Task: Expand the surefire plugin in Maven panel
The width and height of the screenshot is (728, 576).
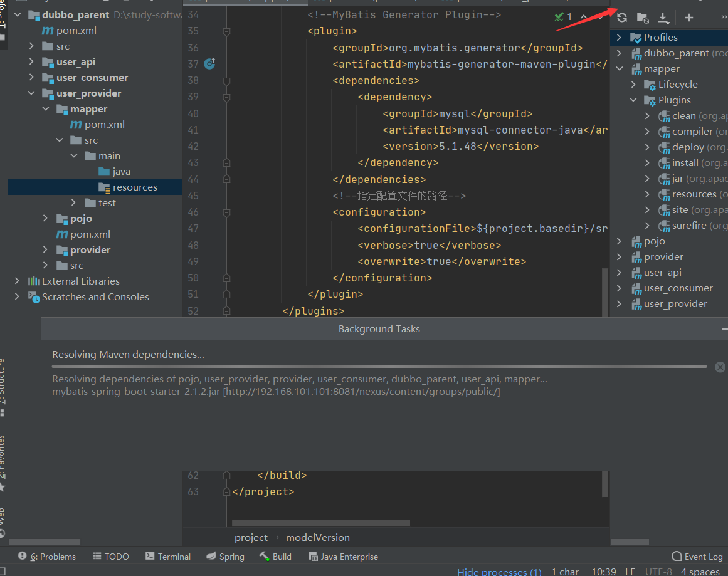Action: pos(648,226)
